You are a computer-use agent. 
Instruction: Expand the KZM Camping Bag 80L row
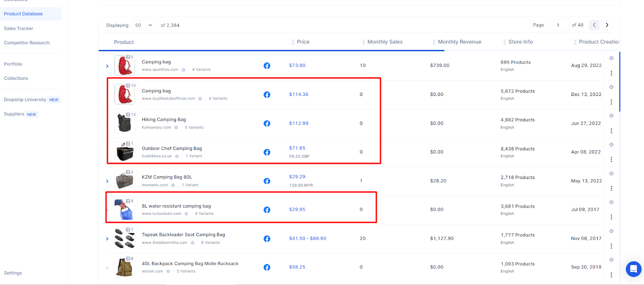pyautogui.click(x=107, y=181)
